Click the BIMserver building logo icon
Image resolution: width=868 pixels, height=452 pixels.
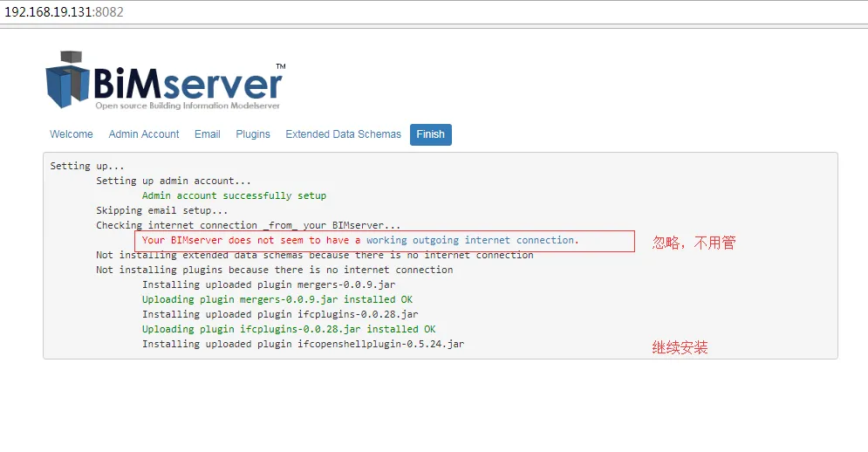tap(67, 79)
